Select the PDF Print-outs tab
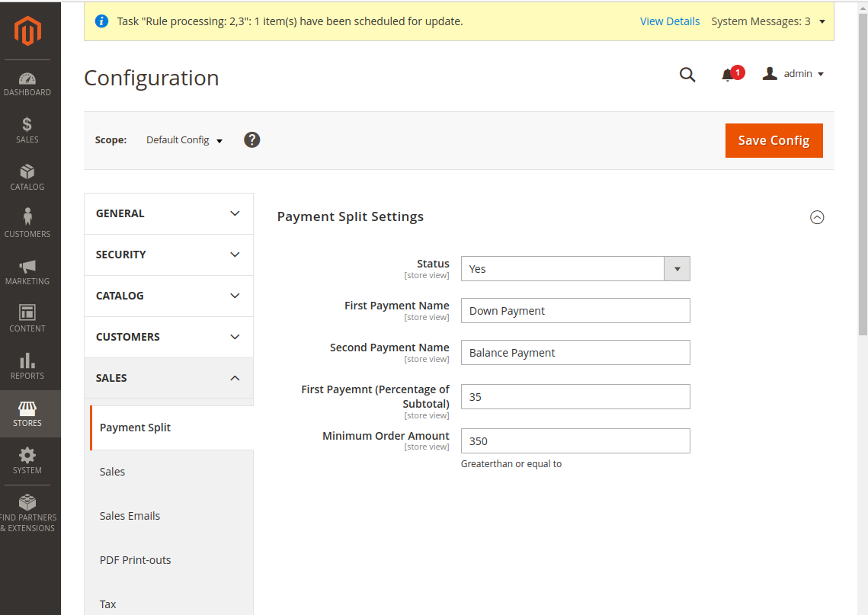This screenshot has width=868, height=615. [x=136, y=560]
